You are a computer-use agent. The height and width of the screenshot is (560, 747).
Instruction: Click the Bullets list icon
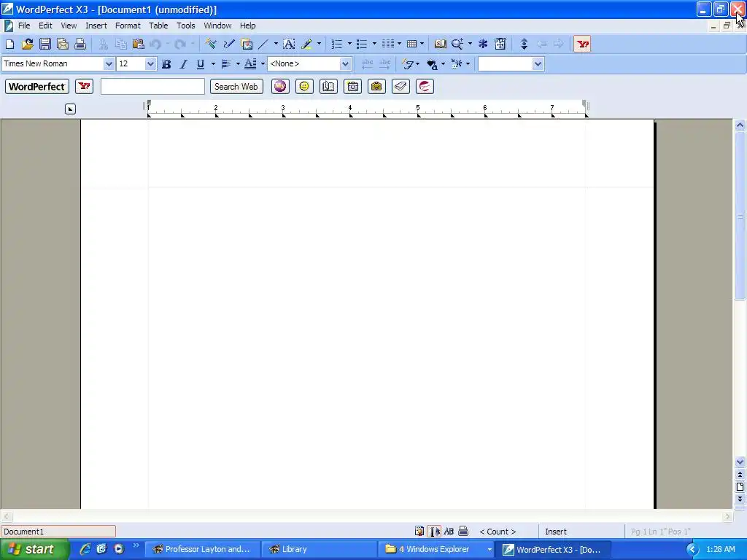click(362, 44)
